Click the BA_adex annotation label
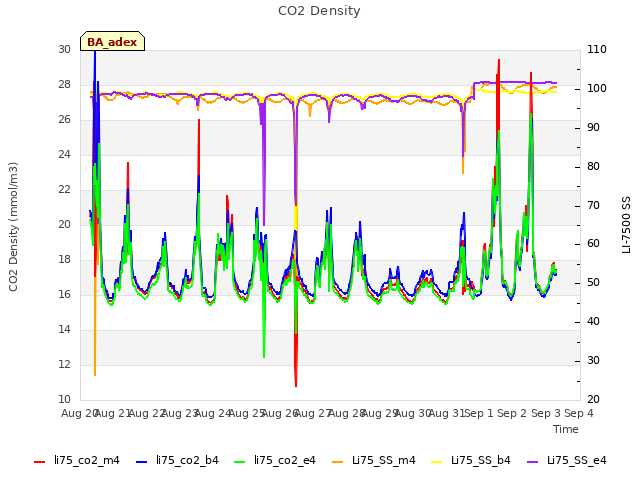640x480 pixels. pos(112,42)
